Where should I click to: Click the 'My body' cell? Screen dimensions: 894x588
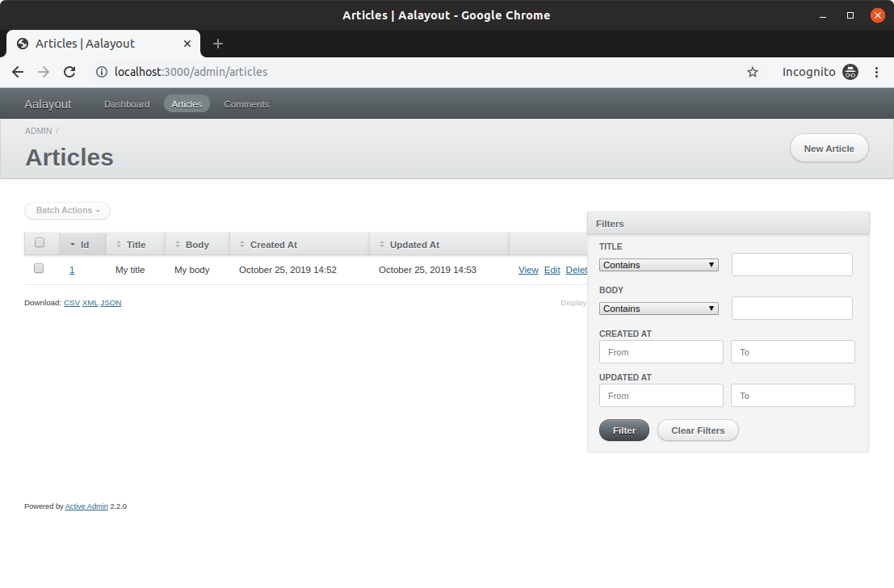click(x=192, y=270)
